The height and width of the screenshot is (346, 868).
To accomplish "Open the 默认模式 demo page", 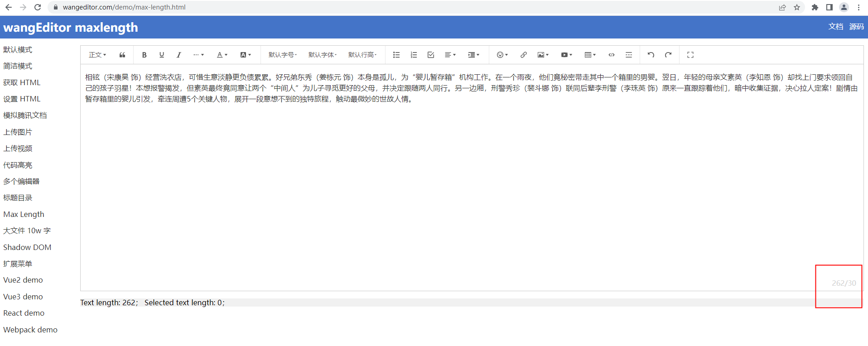I will click(18, 49).
